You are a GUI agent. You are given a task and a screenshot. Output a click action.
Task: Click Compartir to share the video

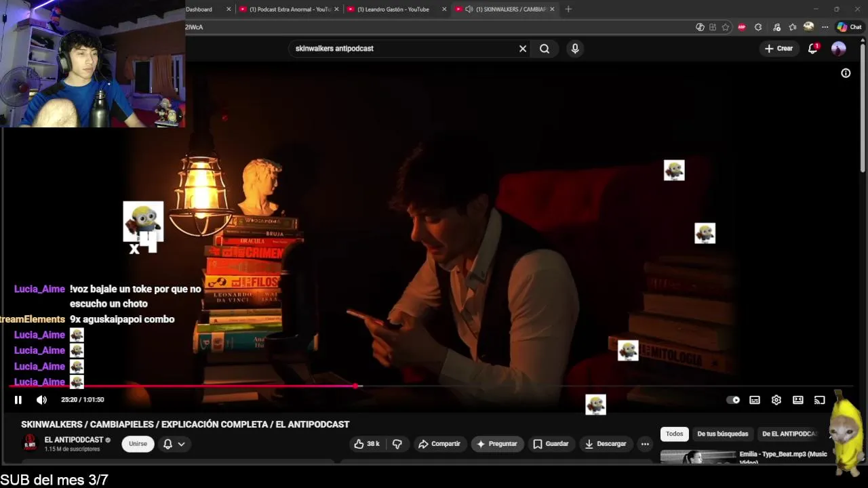click(x=439, y=444)
